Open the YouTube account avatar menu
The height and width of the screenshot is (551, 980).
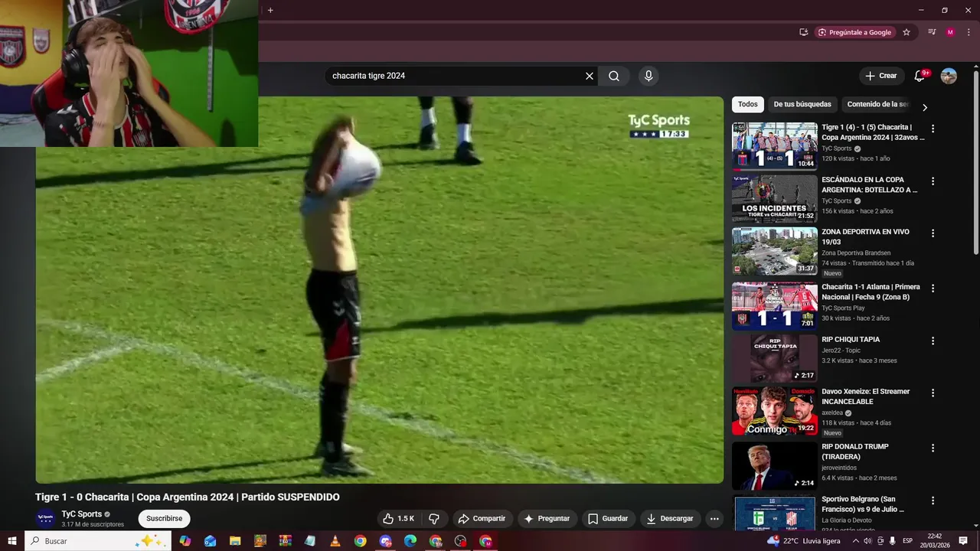949,76
